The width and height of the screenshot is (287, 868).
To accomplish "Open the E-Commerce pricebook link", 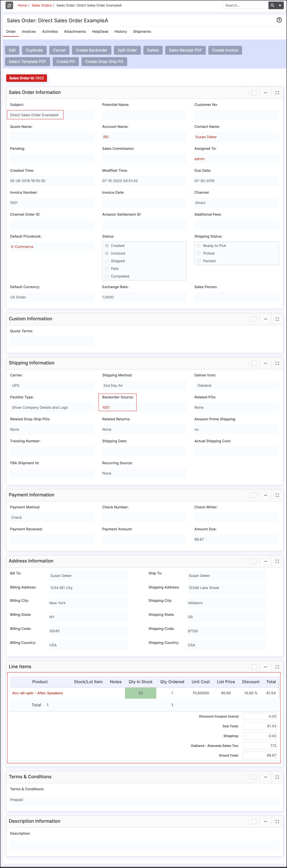I will (x=22, y=247).
